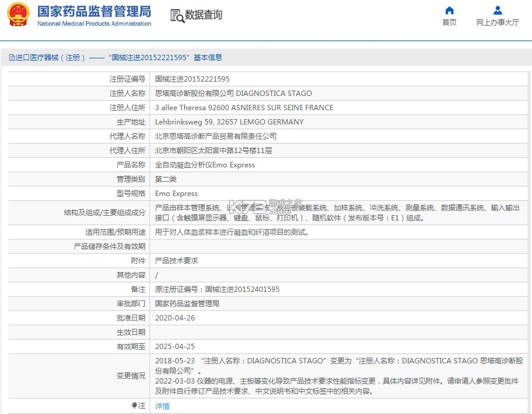Open the 详情 details link
Image resolution: width=532 pixels, height=414 pixels.
click(x=162, y=406)
